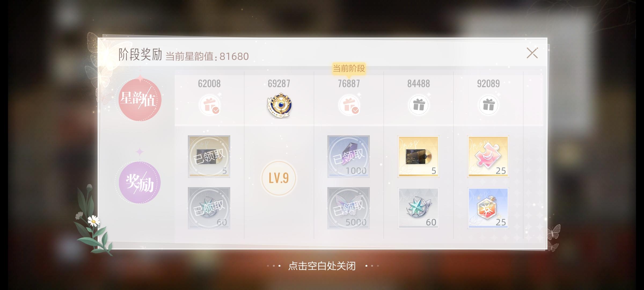
Task: Tap the 当前阶段 stage marker tag
Action: click(349, 68)
